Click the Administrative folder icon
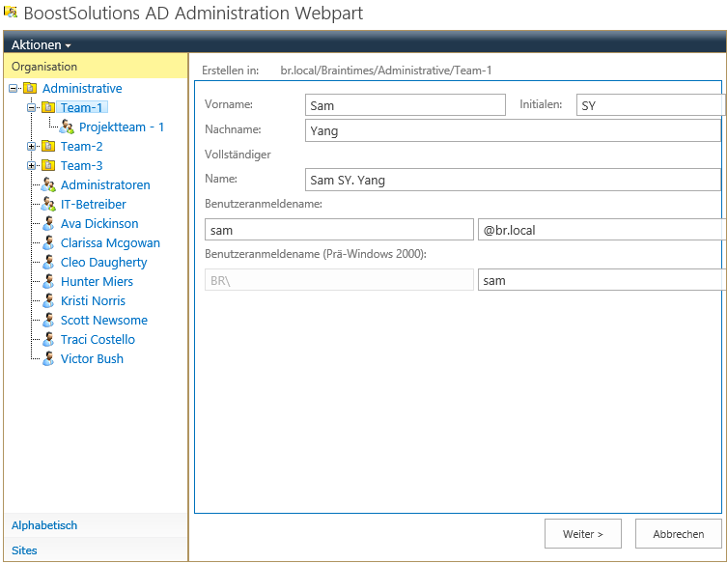This screenshot has width=728, height=564. (x=30, y=88)
